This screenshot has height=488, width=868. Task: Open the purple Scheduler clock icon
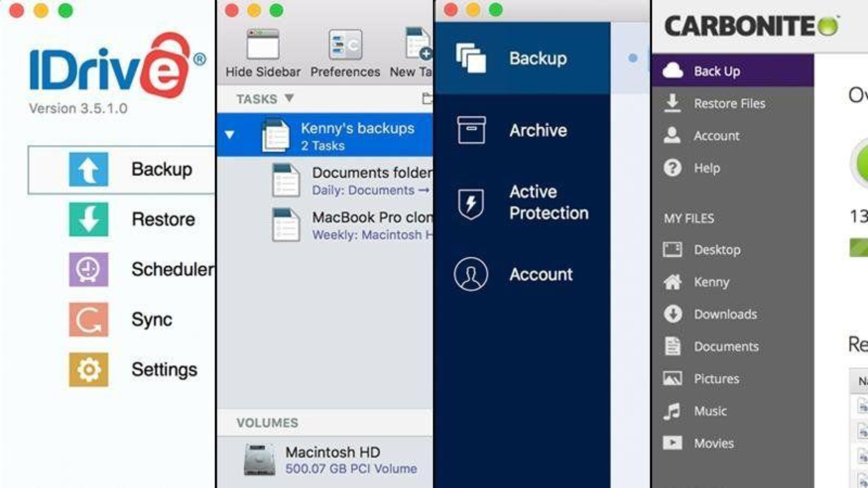[x=89, y=269]
